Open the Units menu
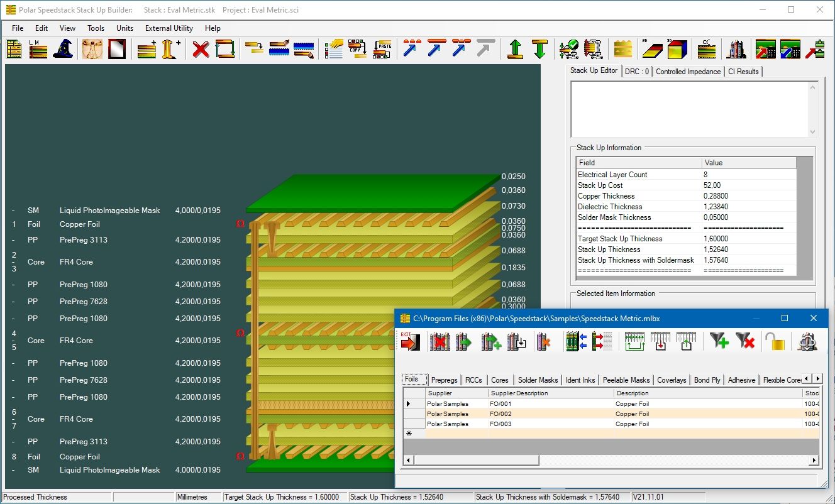The width and height of the screenshot is (835, 504). pyautogui.click(x=124, y=28)
